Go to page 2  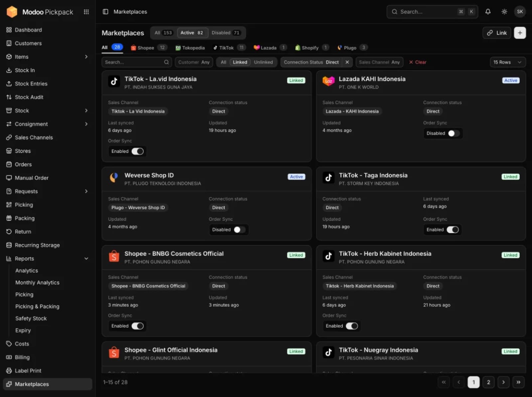tap(488, 382)
